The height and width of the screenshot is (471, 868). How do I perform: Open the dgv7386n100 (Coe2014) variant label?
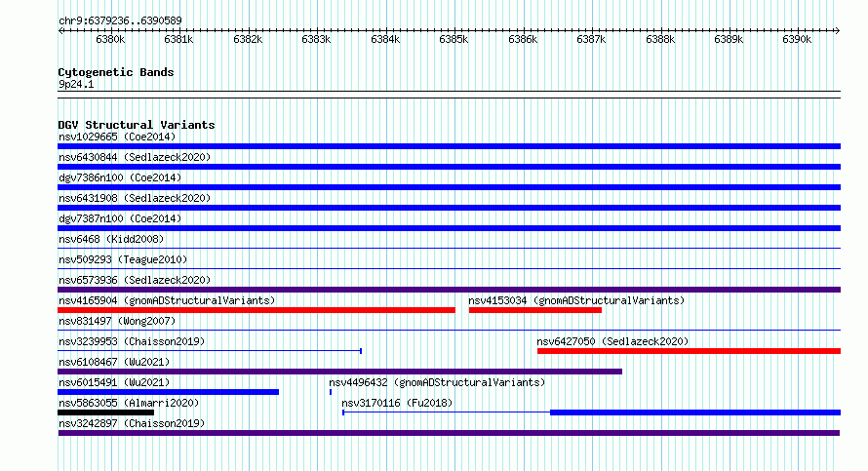click(120, 177)
